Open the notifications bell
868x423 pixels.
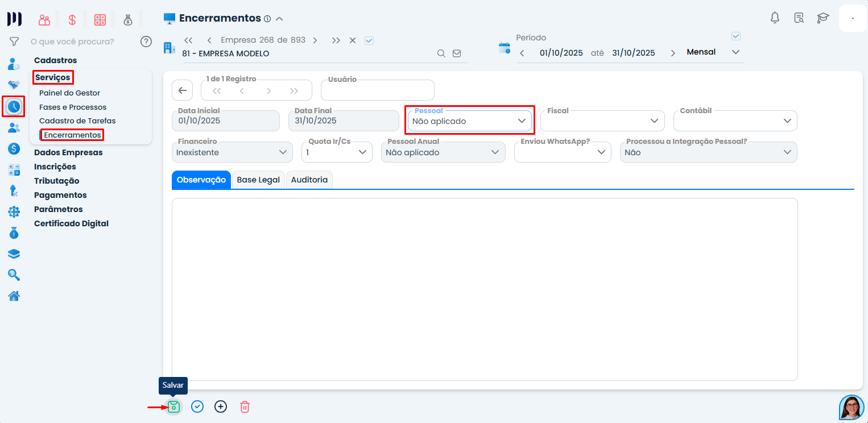click(775, 18)
